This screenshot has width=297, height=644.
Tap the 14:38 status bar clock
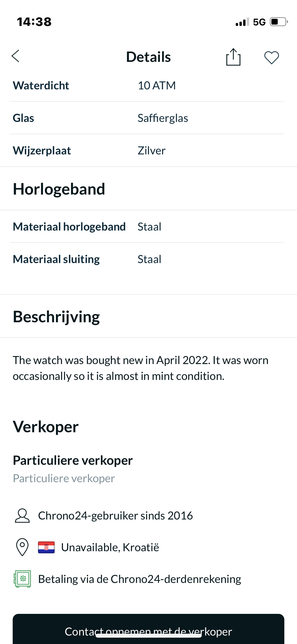click(34, 22)
